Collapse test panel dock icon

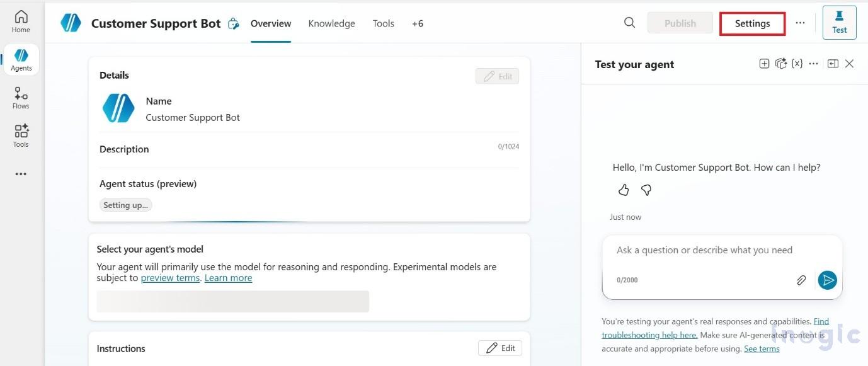(833, 64)
